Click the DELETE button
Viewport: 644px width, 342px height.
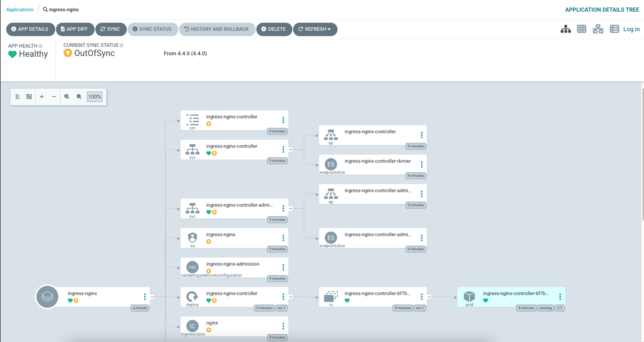click(x=274, y=29)
